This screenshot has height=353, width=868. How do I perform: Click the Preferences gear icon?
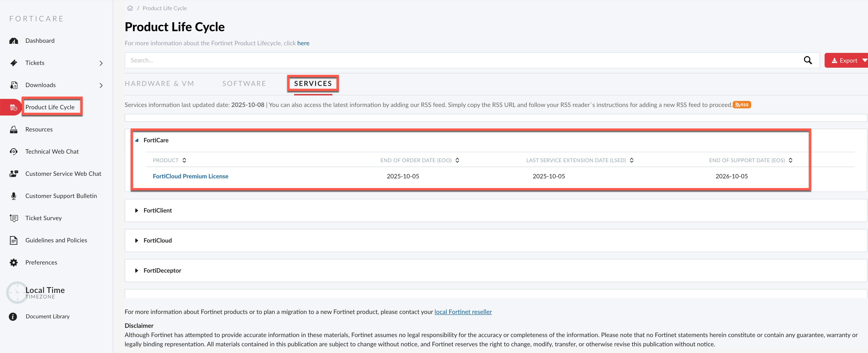pyautogui.click(x=14, y=263)
